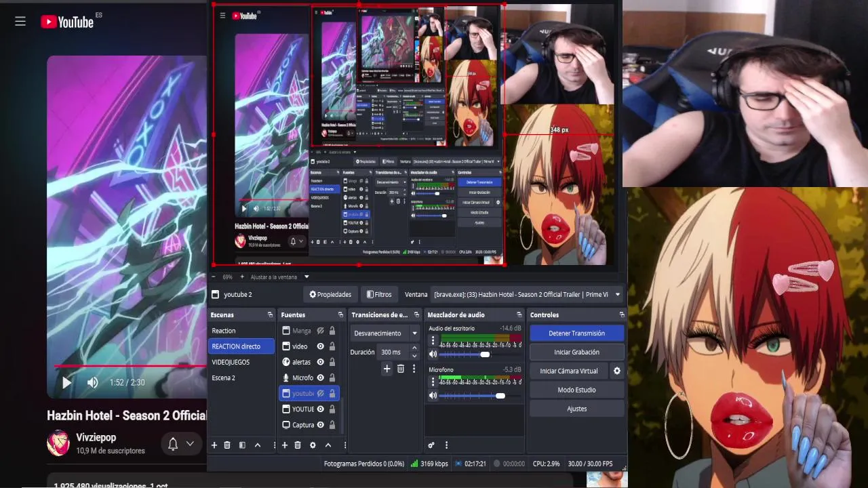Select the REACTION directo scene
The width and height of the screenshot is (868, 488).
tap(241, 346)
